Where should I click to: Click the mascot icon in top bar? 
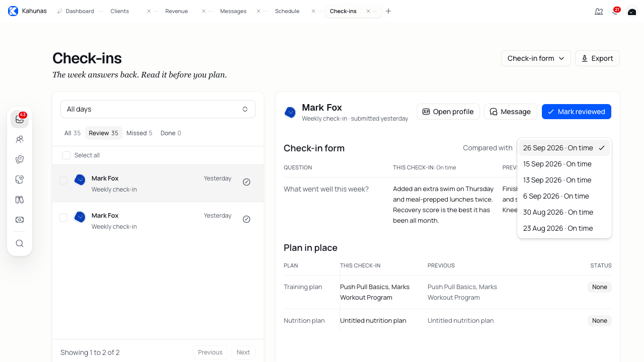tap(599, 11)
